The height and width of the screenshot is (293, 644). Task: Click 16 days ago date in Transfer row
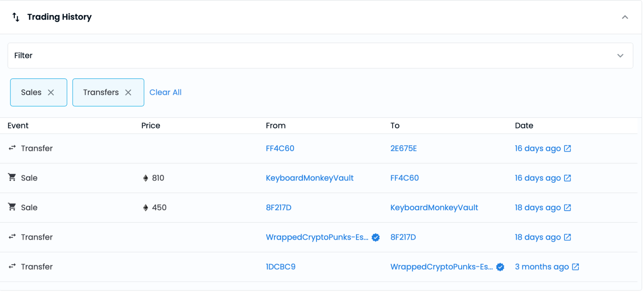[x=538, y=149]
